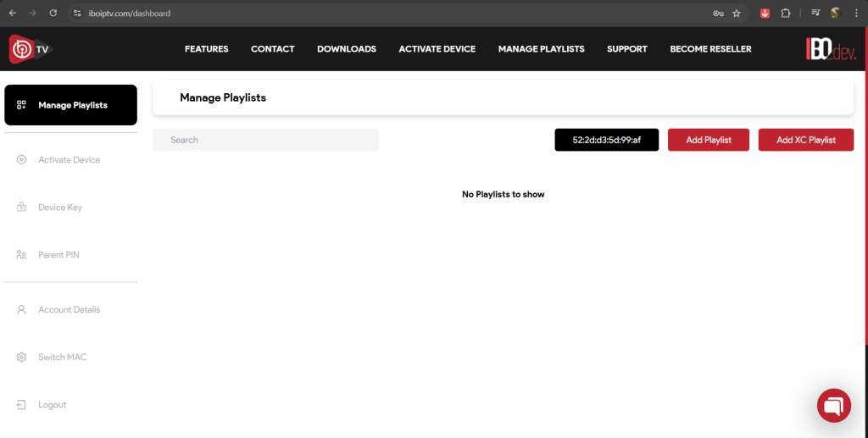Viewport: 868px width, 438px height.
Task: Open the media control icon in browser toolbar
Action: (x=815, y=14)
